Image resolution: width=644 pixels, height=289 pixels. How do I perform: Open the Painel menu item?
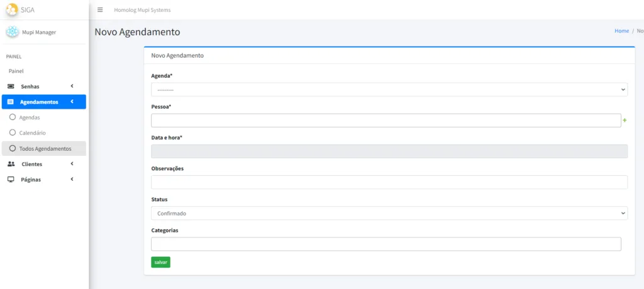point(16,71)
